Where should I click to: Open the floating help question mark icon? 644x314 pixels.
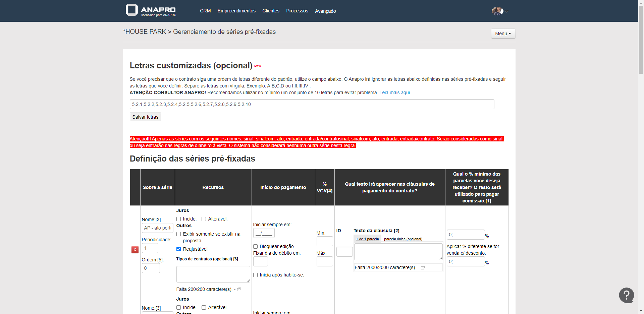[626, 295]
